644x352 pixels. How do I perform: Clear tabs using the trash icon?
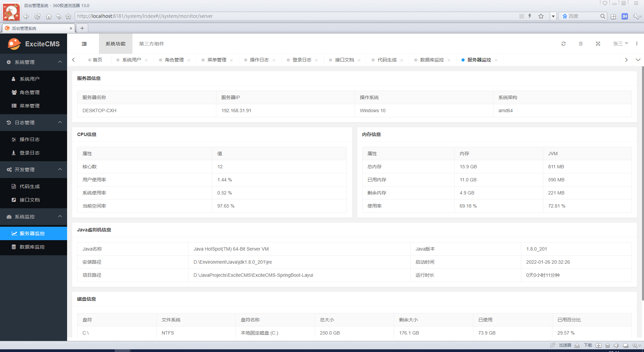tap(581, 44)
